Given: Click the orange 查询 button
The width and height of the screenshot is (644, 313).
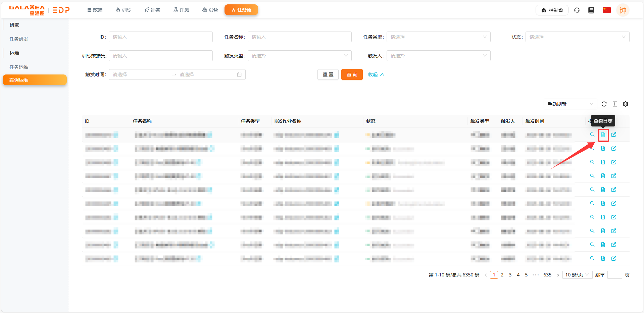Looking at the screenshot, I should pyautogui.click(x=352, y=74).
